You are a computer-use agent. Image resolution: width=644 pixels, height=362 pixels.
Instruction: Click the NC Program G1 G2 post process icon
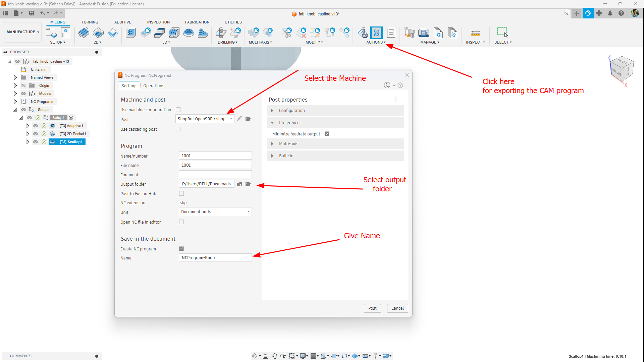coord(377,33)
